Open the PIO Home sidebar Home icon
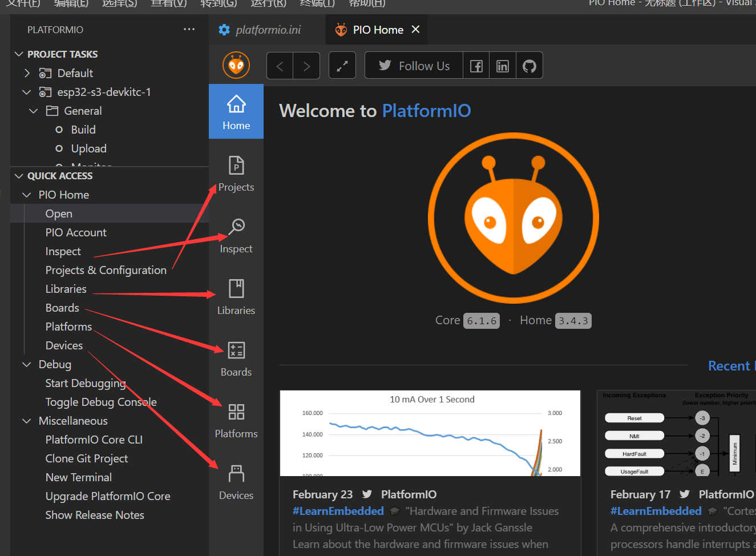This screenshot has width=756, height=556. (236, 111)
